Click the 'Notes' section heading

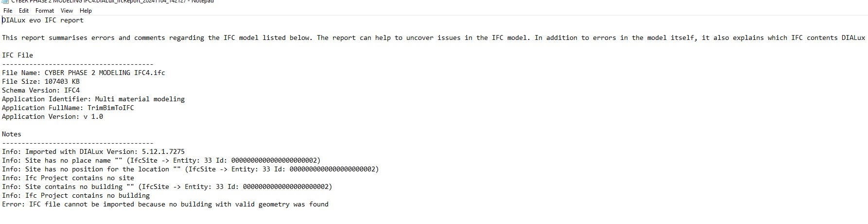12,134
